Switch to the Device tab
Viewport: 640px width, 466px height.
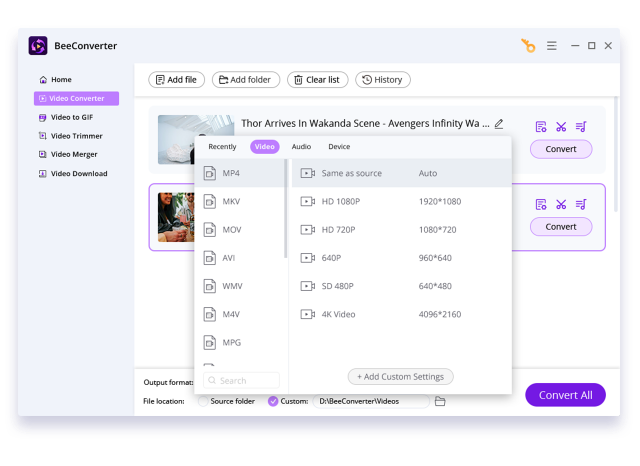[x=339, y=147]
